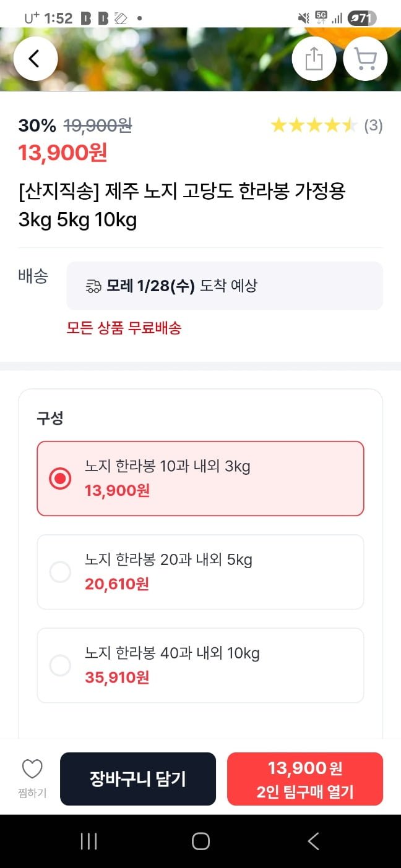Tap the back arrow button
The image size is (401, 868).
(x=35, y=59)
